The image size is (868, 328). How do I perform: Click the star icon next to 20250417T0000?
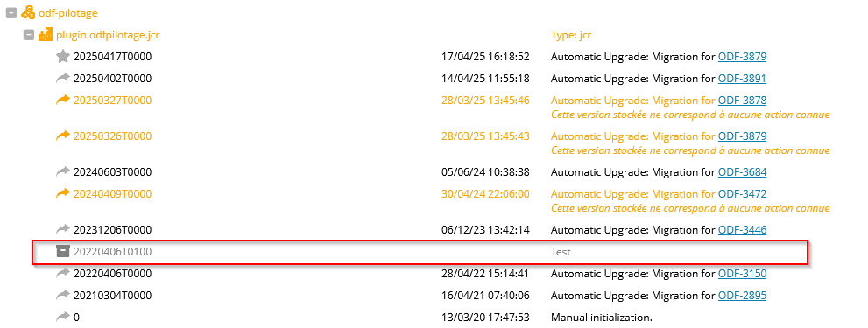pos(63,56)
